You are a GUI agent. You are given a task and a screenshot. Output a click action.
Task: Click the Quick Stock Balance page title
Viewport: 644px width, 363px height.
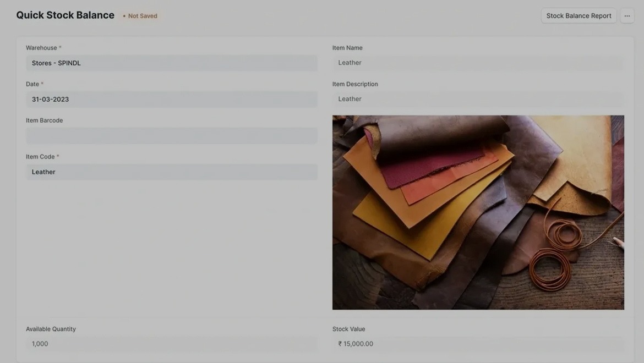(x=65, y=15)
